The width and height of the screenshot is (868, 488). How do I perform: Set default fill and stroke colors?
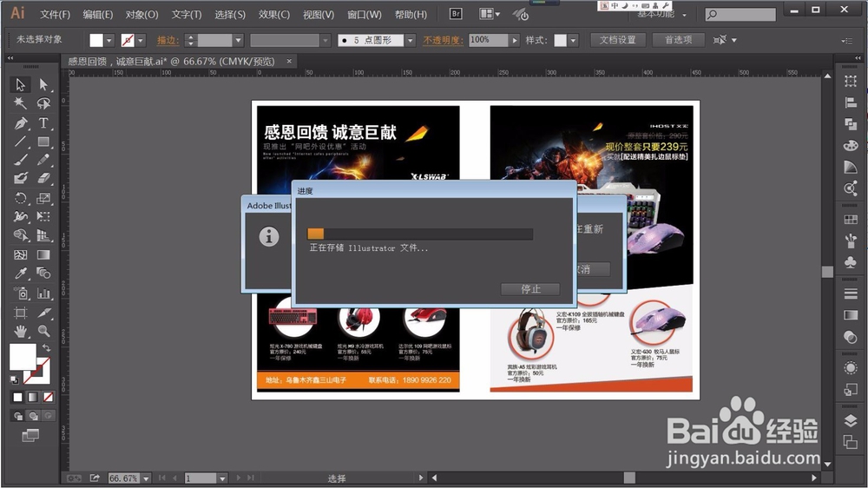click(x=15, y=380)
